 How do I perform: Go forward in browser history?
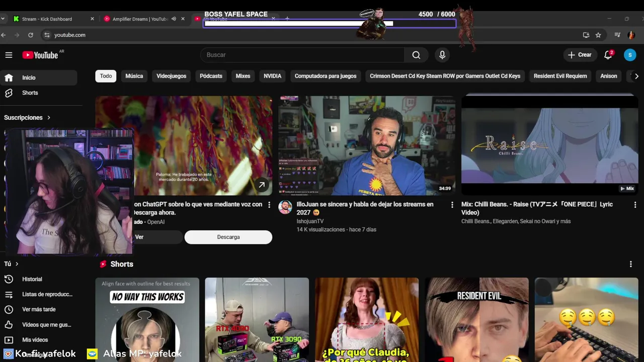coord(17,35)
